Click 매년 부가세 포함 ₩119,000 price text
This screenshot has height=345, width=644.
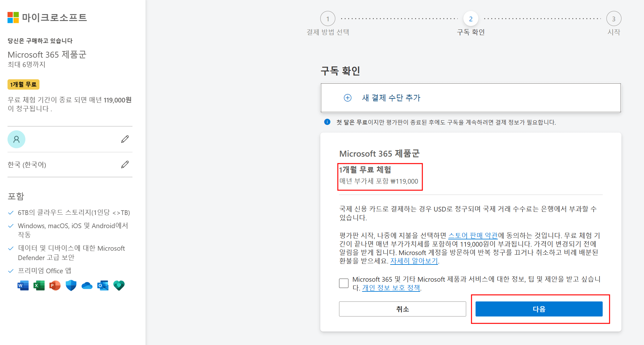379,181
